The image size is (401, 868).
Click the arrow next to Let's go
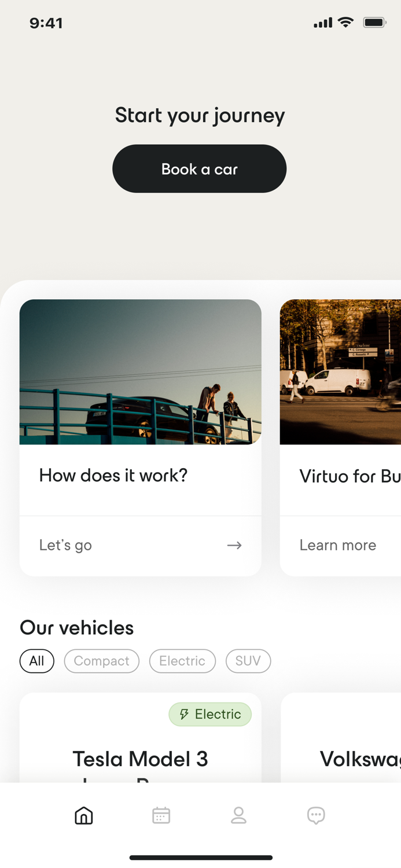pyautogui.click(x=234, y=545)
